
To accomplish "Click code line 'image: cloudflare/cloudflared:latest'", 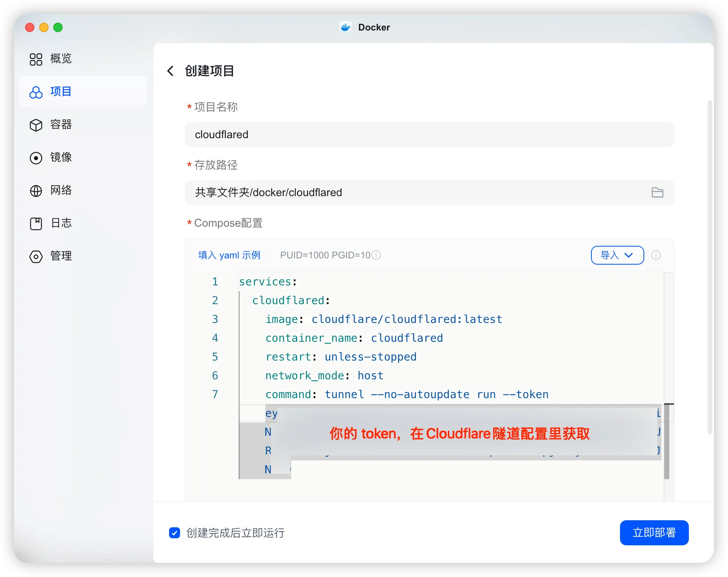I will point(384,319).
